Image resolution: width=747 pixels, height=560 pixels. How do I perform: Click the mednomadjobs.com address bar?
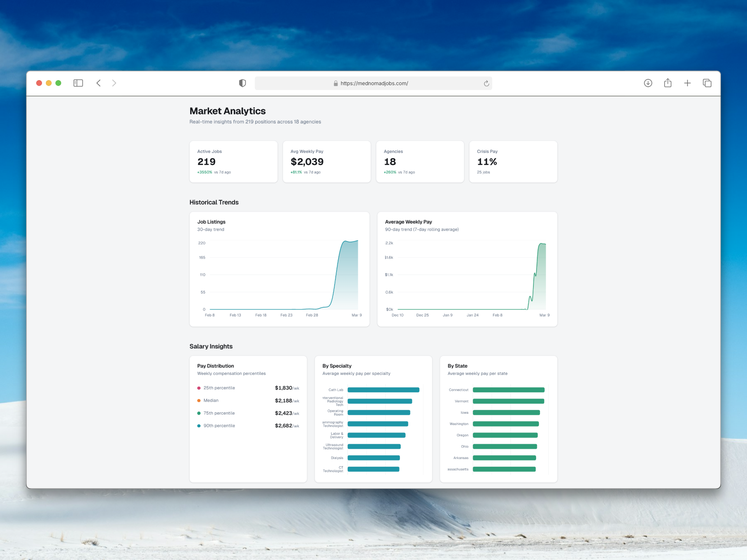[373, 83]
